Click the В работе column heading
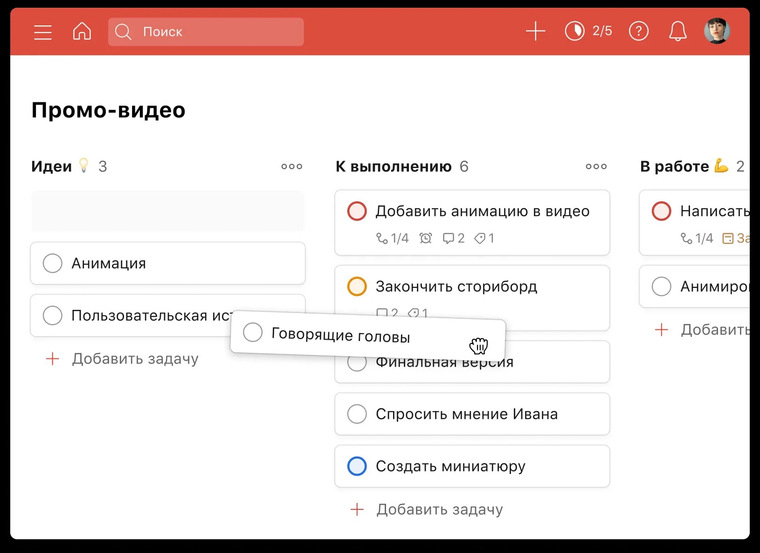The height and width of the screenshot is (553, 760). point(674,166)
